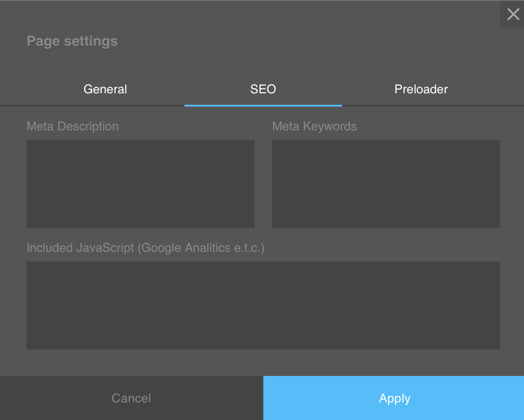Activate the Preloader settings section
This screenshot has height=420, width=524.
(421, 89)
